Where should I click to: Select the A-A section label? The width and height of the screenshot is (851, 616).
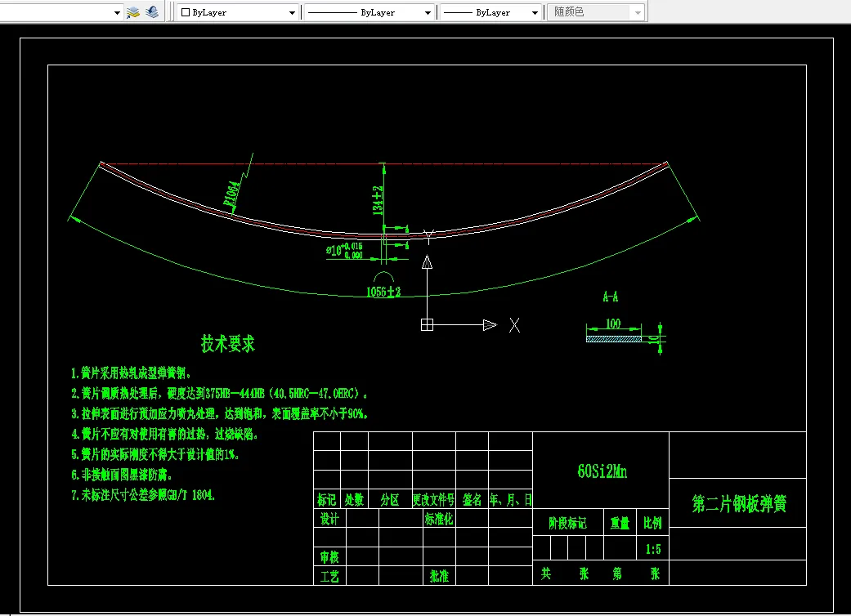click(x=611, y=297)
